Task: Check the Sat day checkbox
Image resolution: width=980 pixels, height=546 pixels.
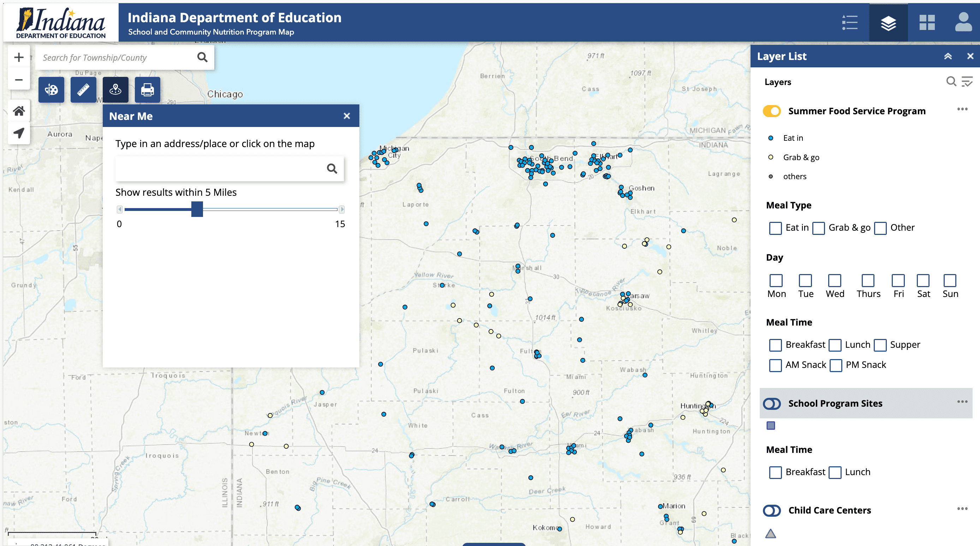Action: pos(923,281)
